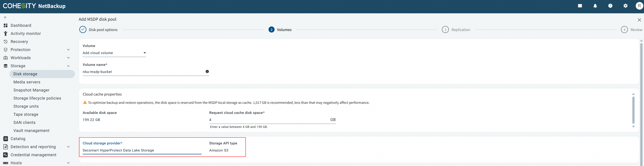Open SAN clients
The image size is (644, 166).
tap(24, 123)
